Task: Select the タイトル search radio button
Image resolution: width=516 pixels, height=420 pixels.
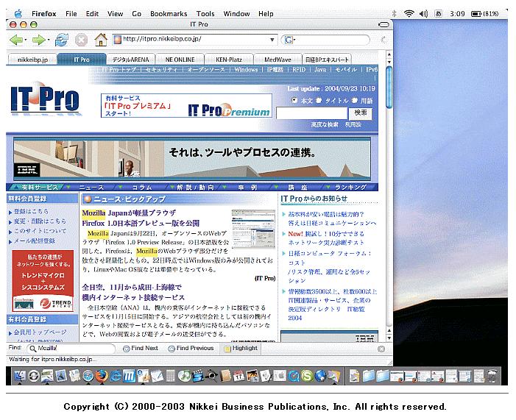Action: [319, 100]
